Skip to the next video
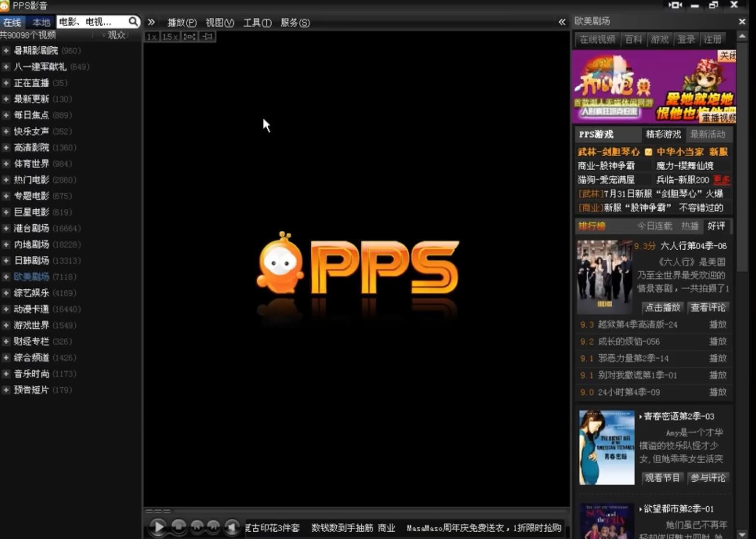 [214, 526]
